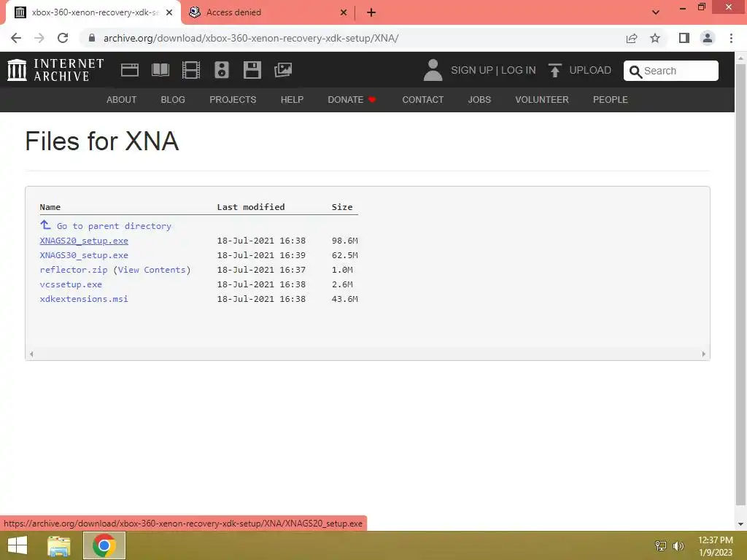Click the Files for XNA heading

click(x=102, y=141)
